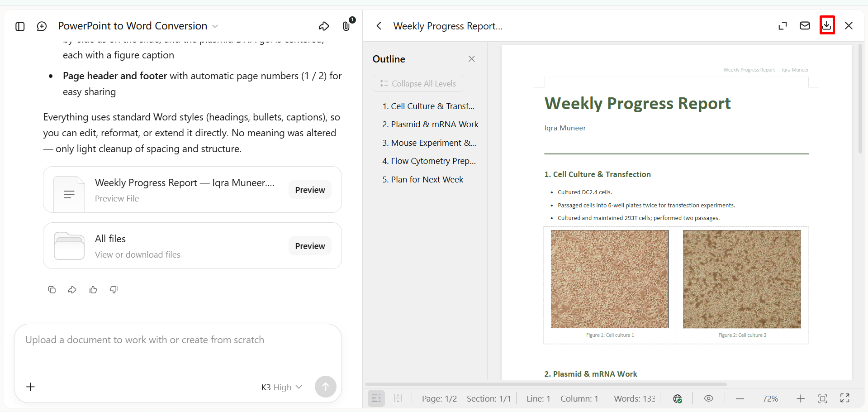Fit page to window icon
The height and width of the screenshot is (412, 868).
(x=823, y=398)
